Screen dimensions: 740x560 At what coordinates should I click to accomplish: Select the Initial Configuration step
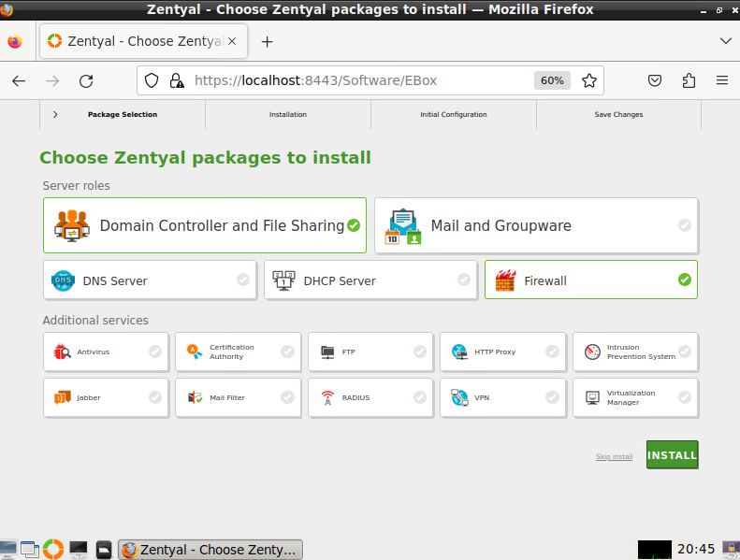pos(454,114)
